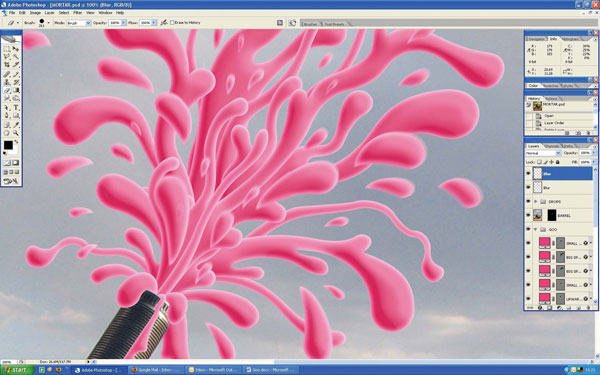600x375 pixels.
Task: Expand the DROPS layer group
Action: [536, 201]
